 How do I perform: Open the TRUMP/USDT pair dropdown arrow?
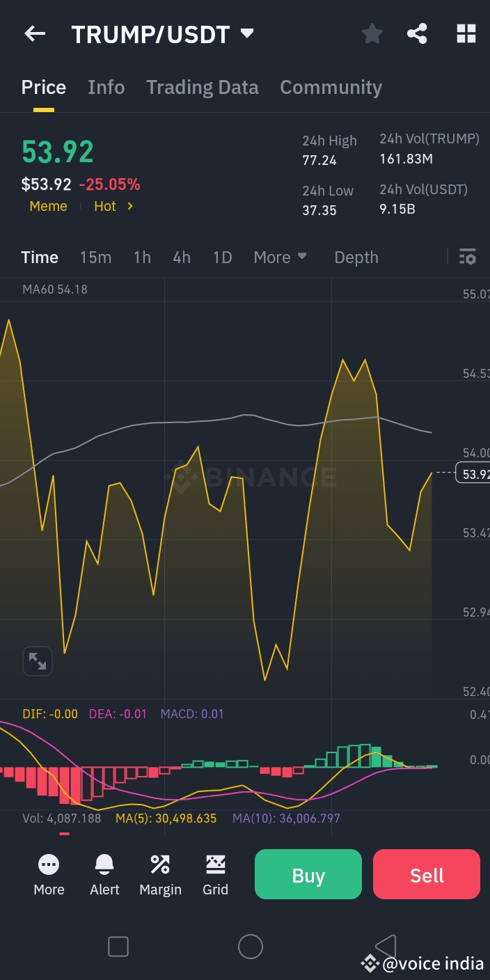[246, 33]
